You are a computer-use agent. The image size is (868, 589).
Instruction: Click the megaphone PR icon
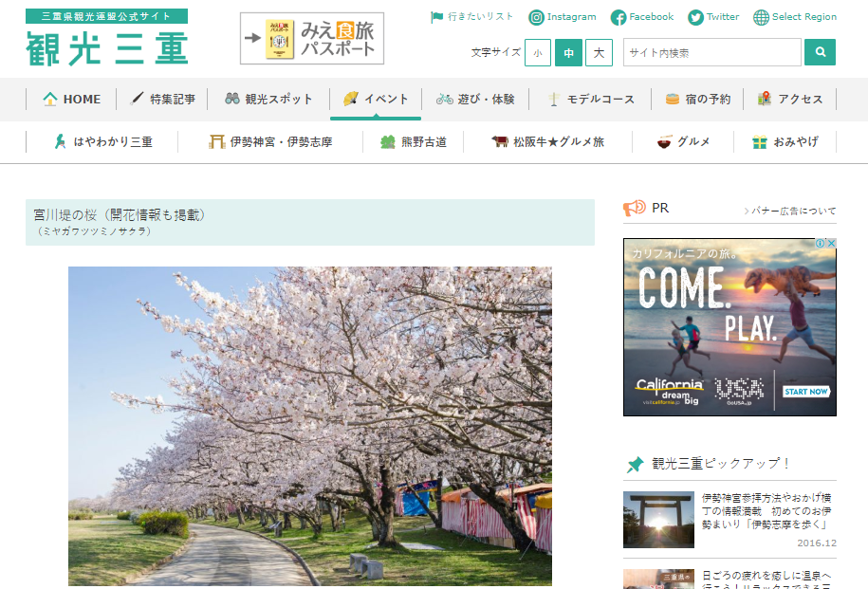(635, 208)
